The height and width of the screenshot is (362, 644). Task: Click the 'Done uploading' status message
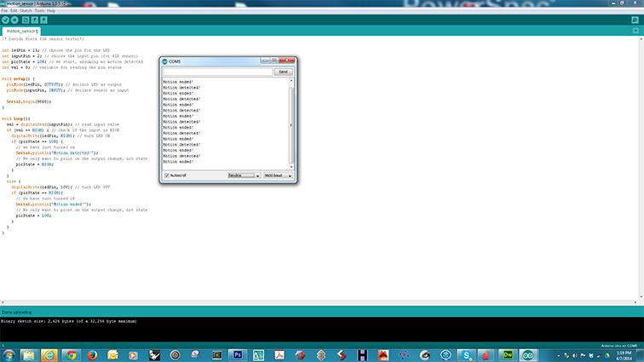click(x=16, y=313)
